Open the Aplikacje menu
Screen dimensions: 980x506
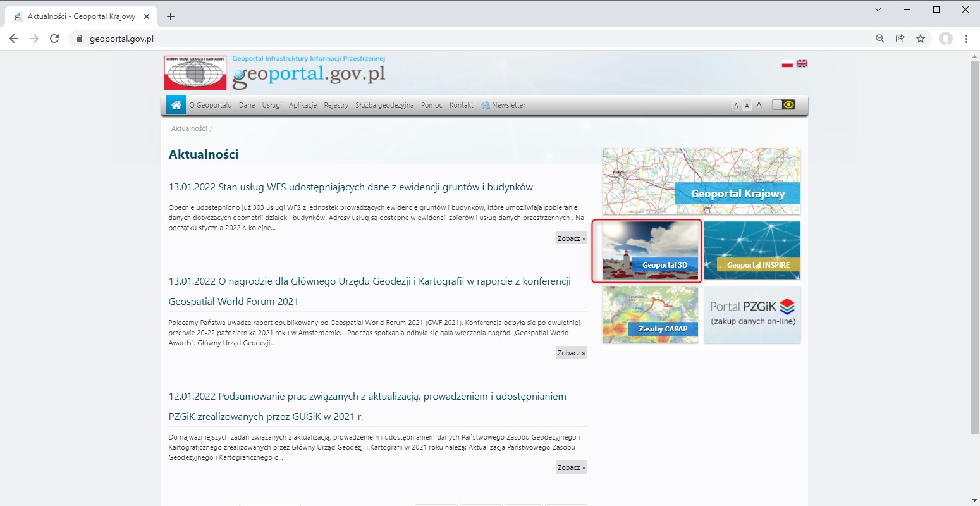tap(303, 105)
